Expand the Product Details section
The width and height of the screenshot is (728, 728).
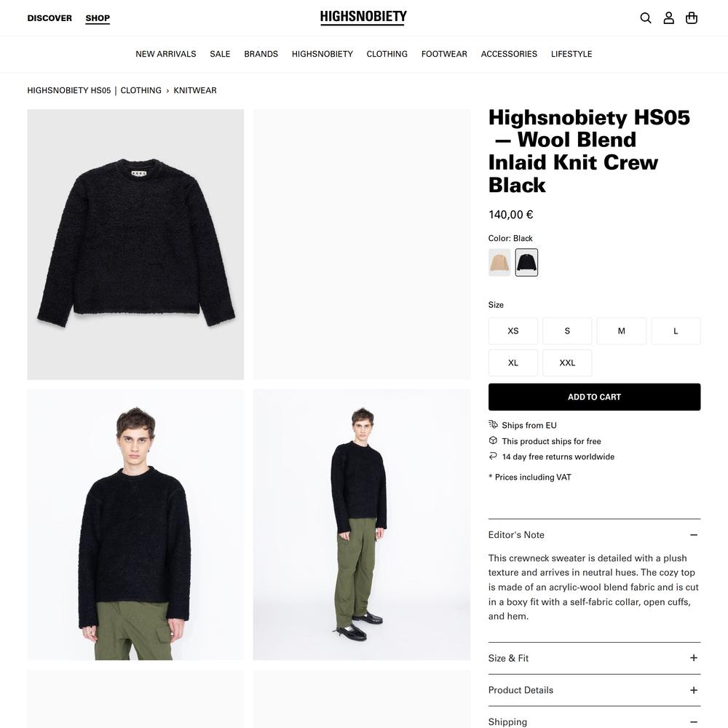click(x=594, y=690)
